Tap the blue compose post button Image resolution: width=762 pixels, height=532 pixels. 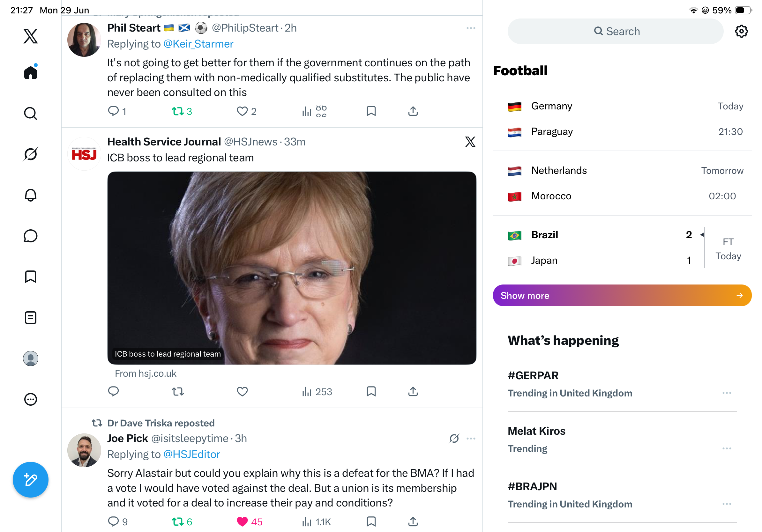point(31,479)
